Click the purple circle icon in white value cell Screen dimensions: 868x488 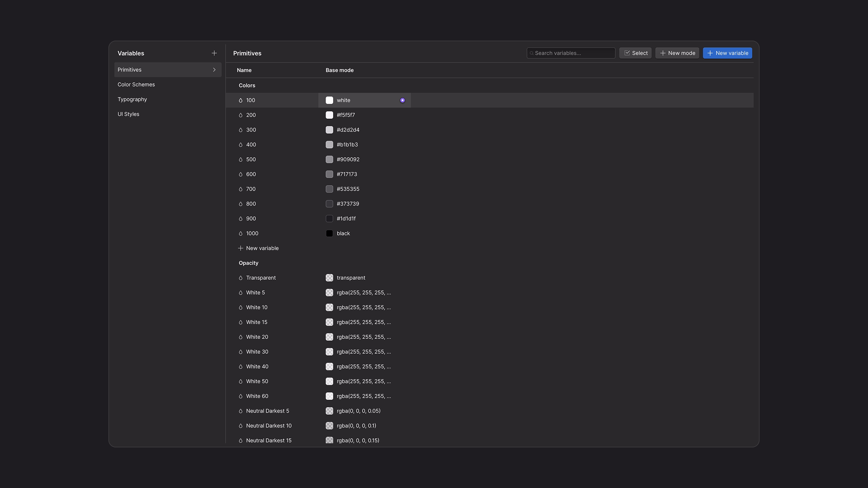pyautogui.click(x=402, y=100)
